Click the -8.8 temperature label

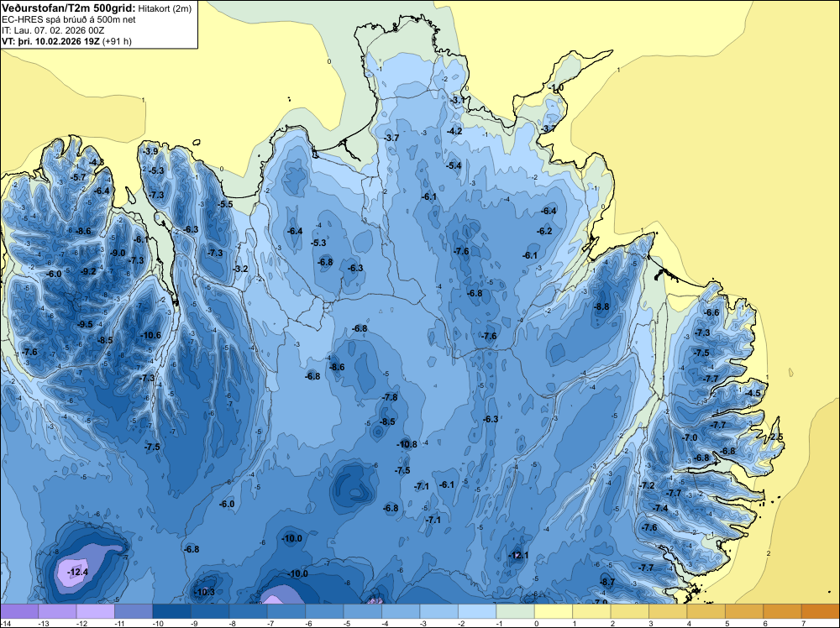coord(602,306)
